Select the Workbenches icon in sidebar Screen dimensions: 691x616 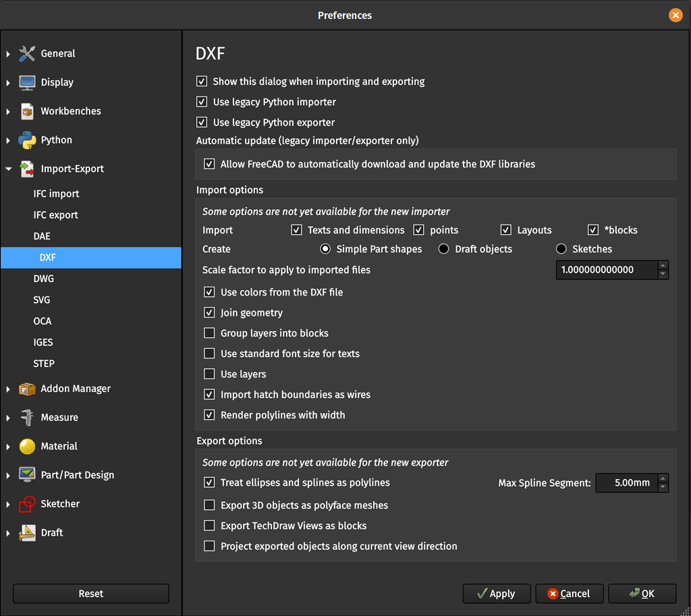point(27,111)
